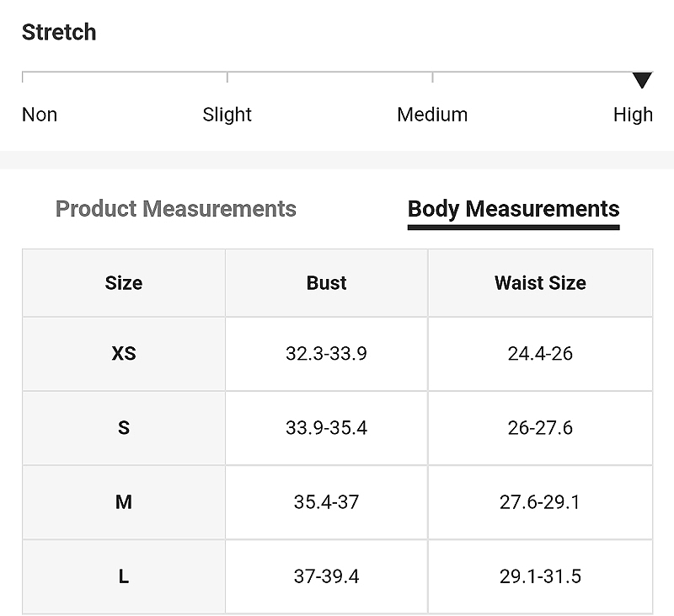The height and width of the screenshot is (616, 674).
Task: Click bust value 37-39.4
Action: tap(326, 576)
